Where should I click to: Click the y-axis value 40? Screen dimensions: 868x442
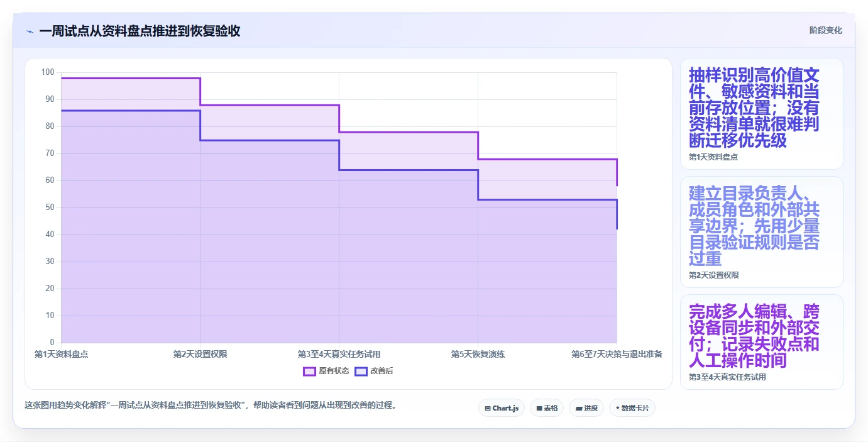[50, 235]
